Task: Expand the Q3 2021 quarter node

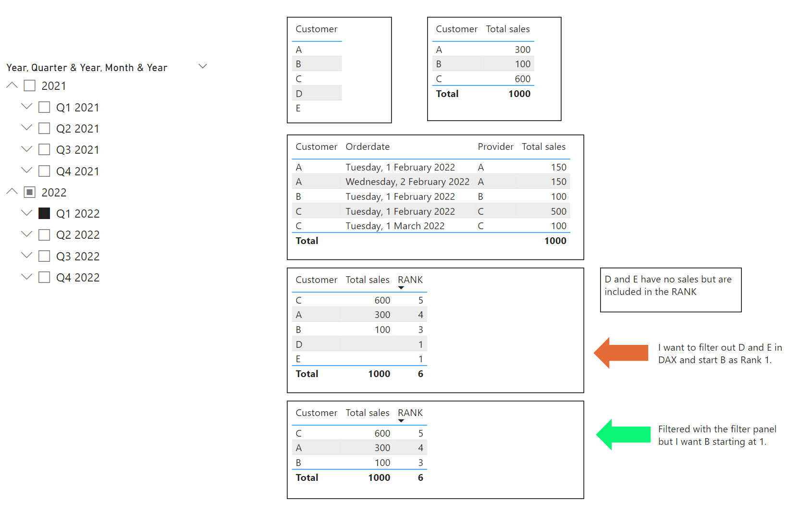Action: click(x=26, y=149)
